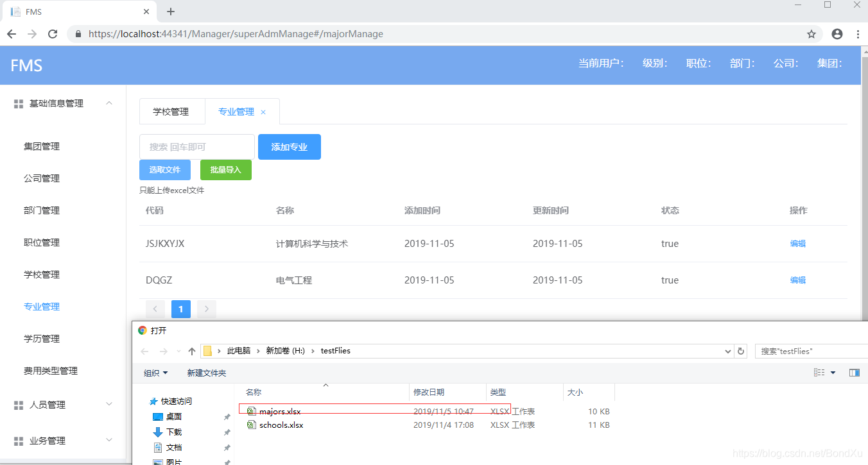Click the browser reload icon
868x465 pixels.
click(53, 33)
